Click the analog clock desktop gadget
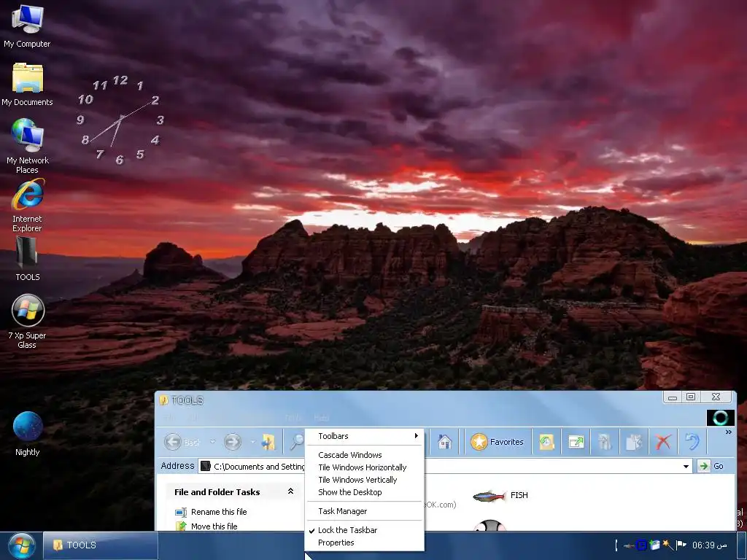747x560 pixels. point(120,120)
